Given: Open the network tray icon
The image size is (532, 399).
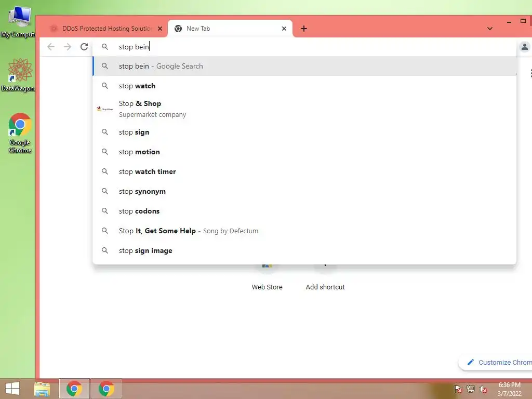Looking at the screenshot, I should coord(471,389).
